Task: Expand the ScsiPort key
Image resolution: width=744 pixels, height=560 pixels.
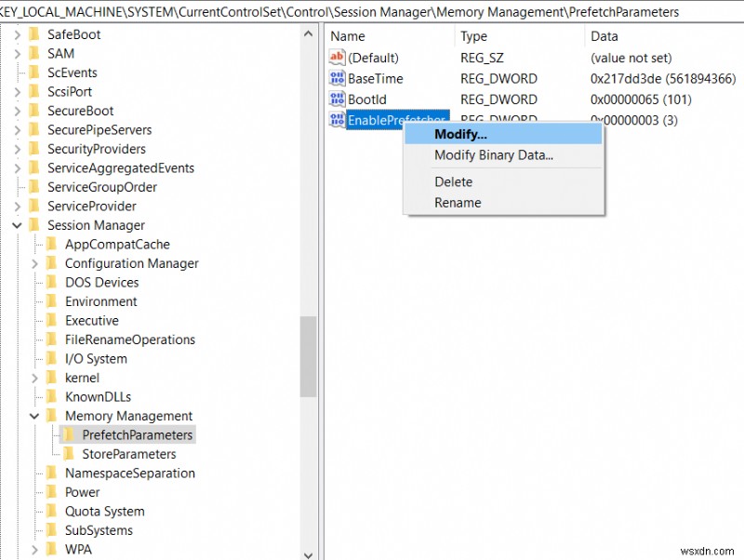Action: click(x=17, y=91)
